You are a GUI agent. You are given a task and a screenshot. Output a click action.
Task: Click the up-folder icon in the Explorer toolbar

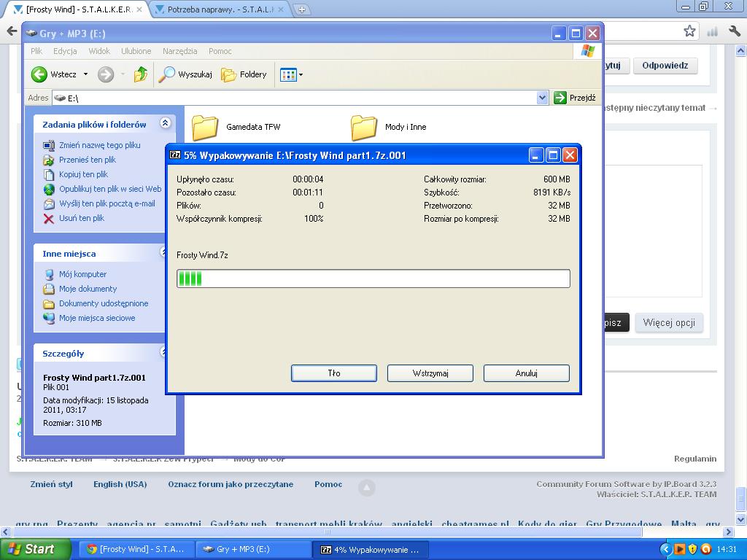pos(141,74)
